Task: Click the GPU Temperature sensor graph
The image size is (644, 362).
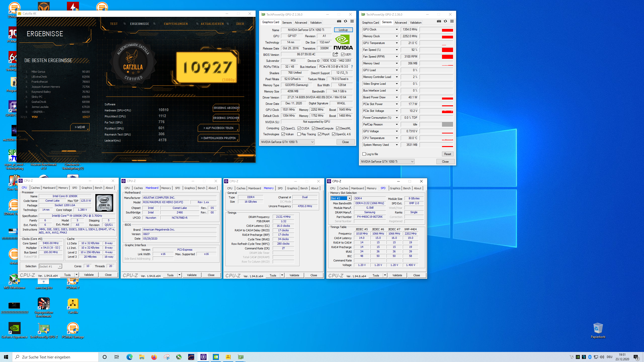Action: pos(436,43)
